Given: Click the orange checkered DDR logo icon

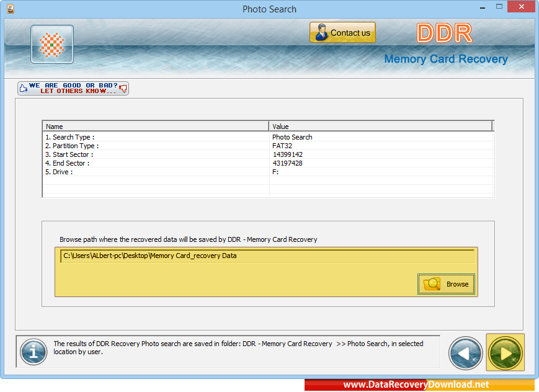Looking at the screenshot, I should pos(52,45).
